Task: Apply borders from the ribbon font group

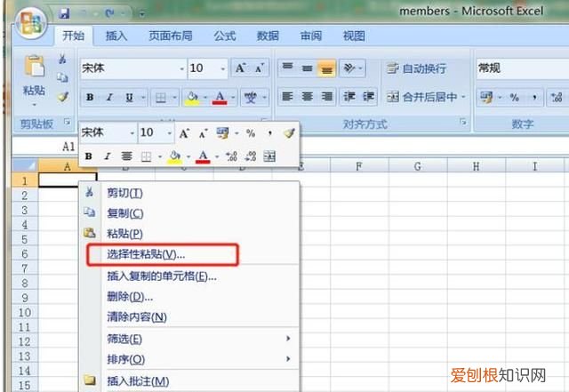Action: pyautogui.click(x=160, y=97)
